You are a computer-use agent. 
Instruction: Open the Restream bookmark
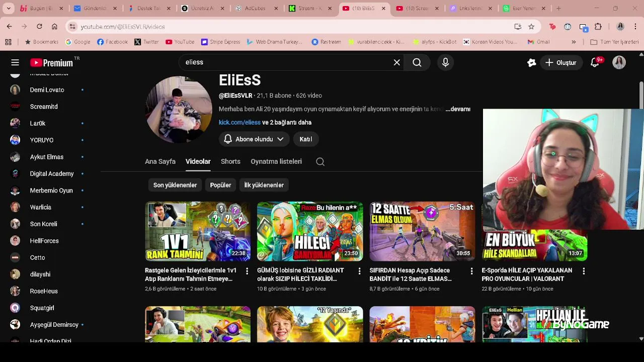point(326,42)
